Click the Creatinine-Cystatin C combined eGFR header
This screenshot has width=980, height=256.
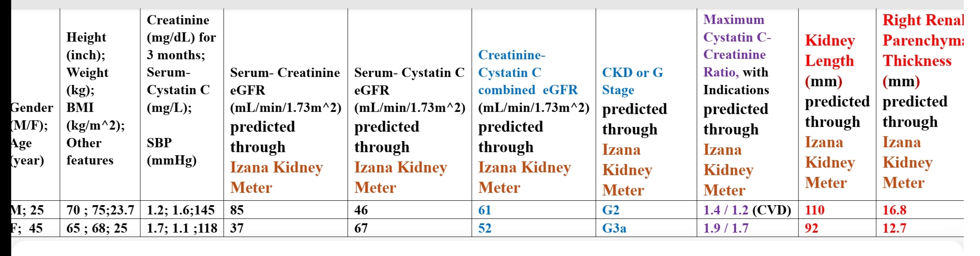[x=533, y=121]
